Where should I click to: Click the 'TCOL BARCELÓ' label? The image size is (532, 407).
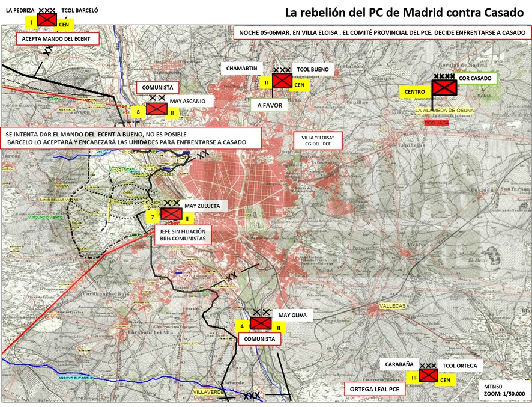80,11
